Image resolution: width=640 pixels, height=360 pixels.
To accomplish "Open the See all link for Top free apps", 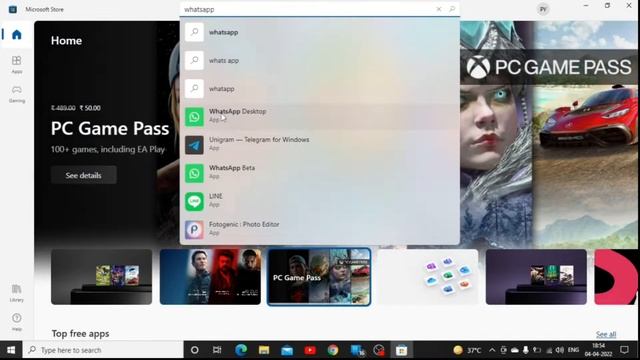I will (x=606, y=334).
